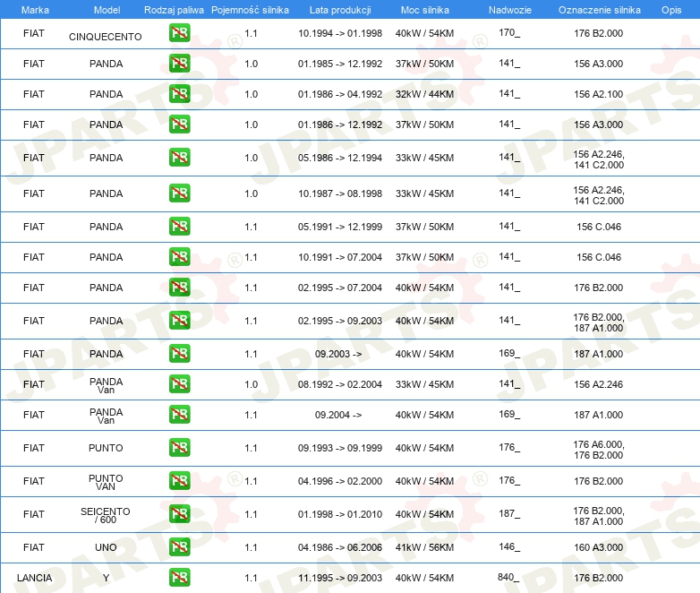700x593 pixels.
Task: Click the Model column header
Action: (107, 10)
